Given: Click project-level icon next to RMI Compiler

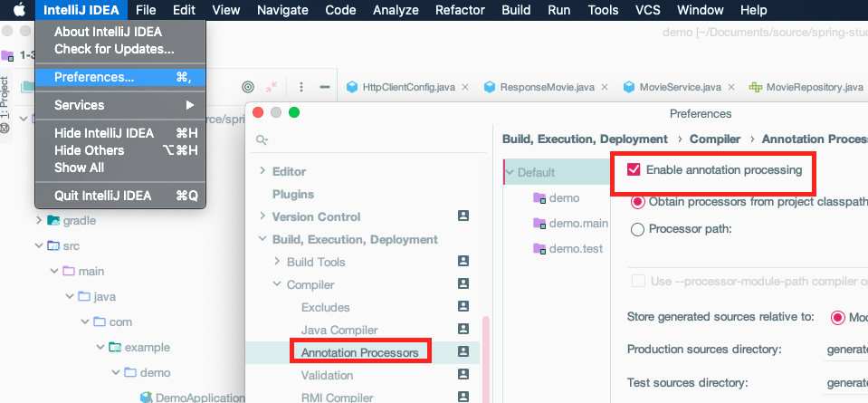Looking at the screenshot, I should 463,397.
